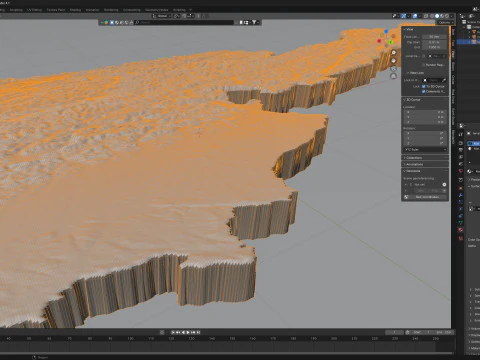Open the Object Data green triangle tab
Image resolution: width=480 pixels, height=360 pixels.
pos(461,222)
